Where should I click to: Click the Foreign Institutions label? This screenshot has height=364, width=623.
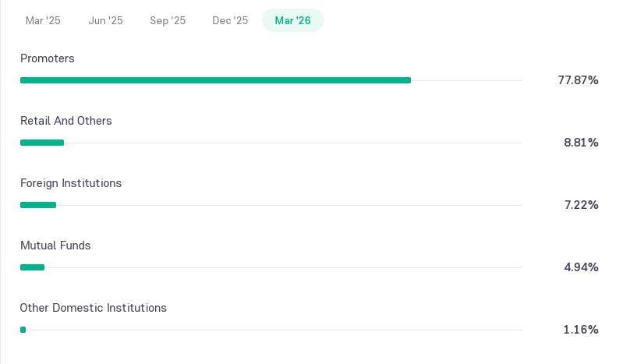(x=71, y=183)
